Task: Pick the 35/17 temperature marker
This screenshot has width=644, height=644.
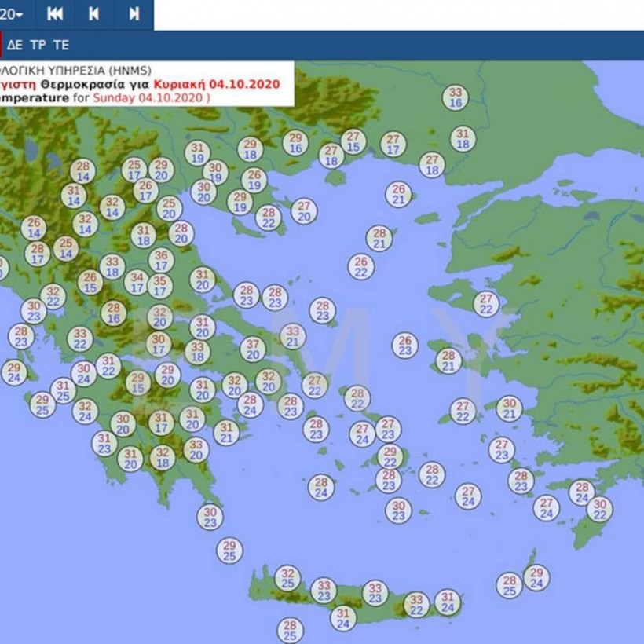Action: point(160,286)
